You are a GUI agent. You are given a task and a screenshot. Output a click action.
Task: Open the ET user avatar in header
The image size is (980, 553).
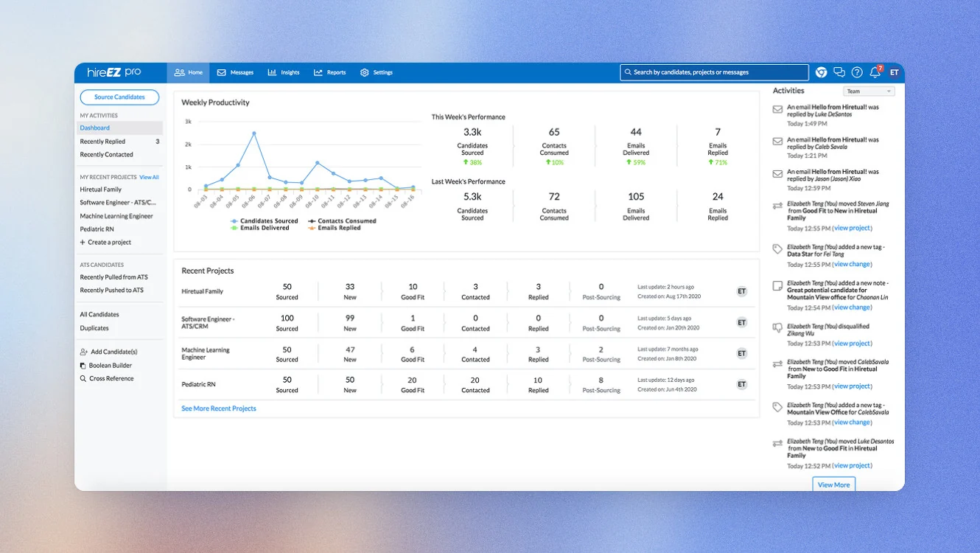coord(894,72)
